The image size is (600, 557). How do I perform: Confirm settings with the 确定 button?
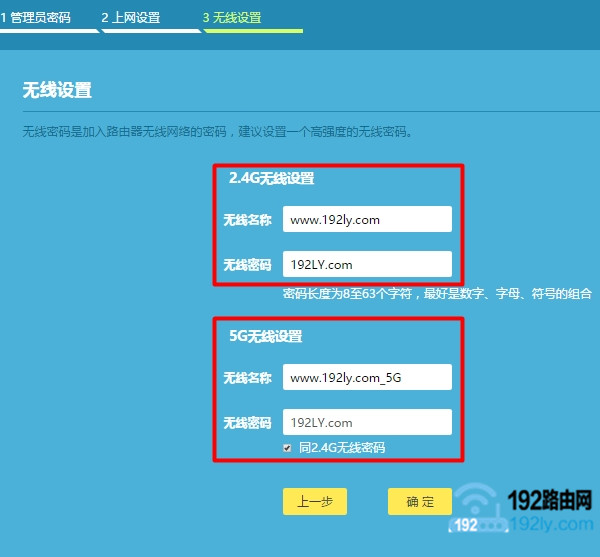pos(419,502)
